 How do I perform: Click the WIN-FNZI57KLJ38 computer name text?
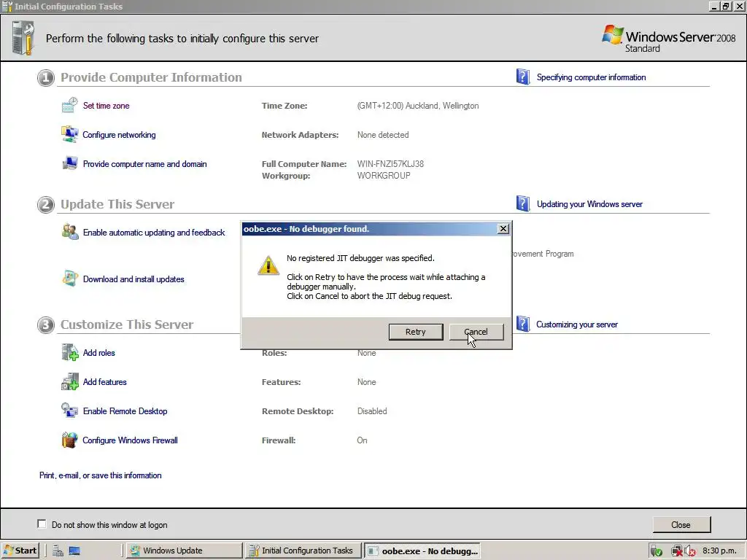(x=391, y=164)
